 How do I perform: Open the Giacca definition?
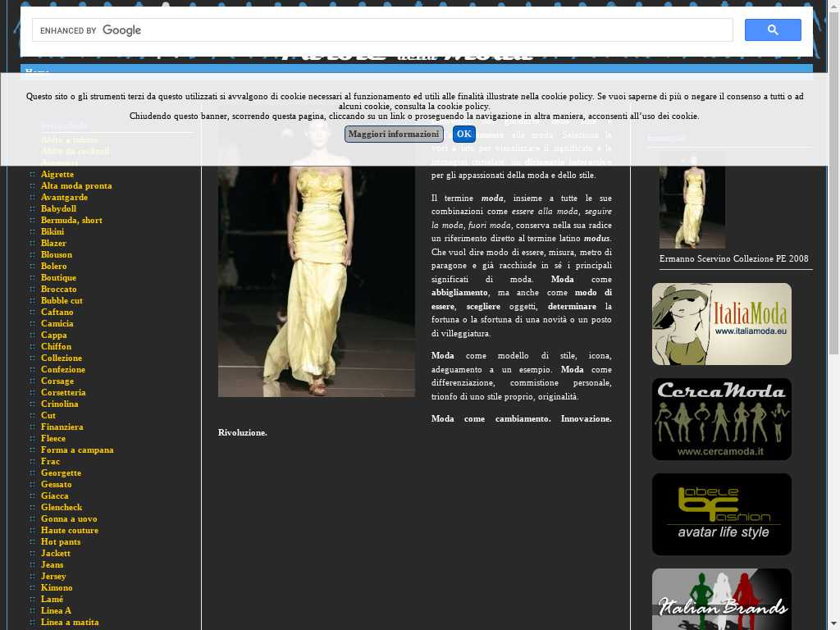pyautogui.click(x=55, y=496)
